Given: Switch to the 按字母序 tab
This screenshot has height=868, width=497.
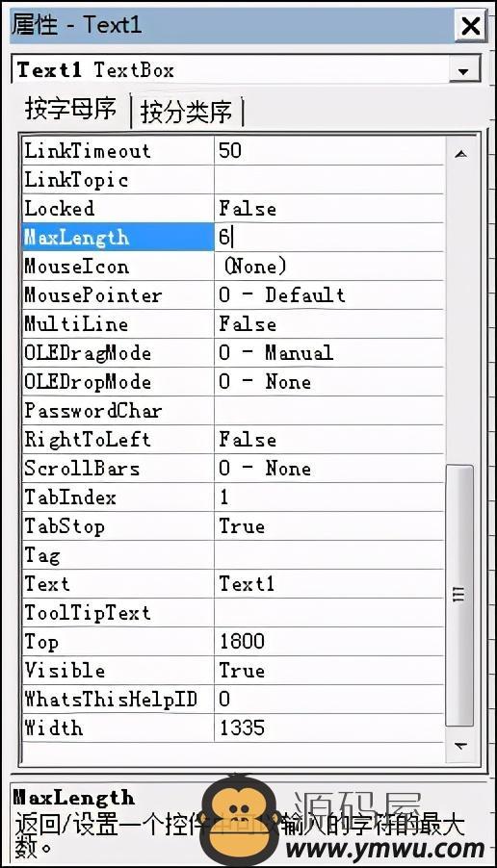Looking at the screenshot, I should click(x=70, y=110).
